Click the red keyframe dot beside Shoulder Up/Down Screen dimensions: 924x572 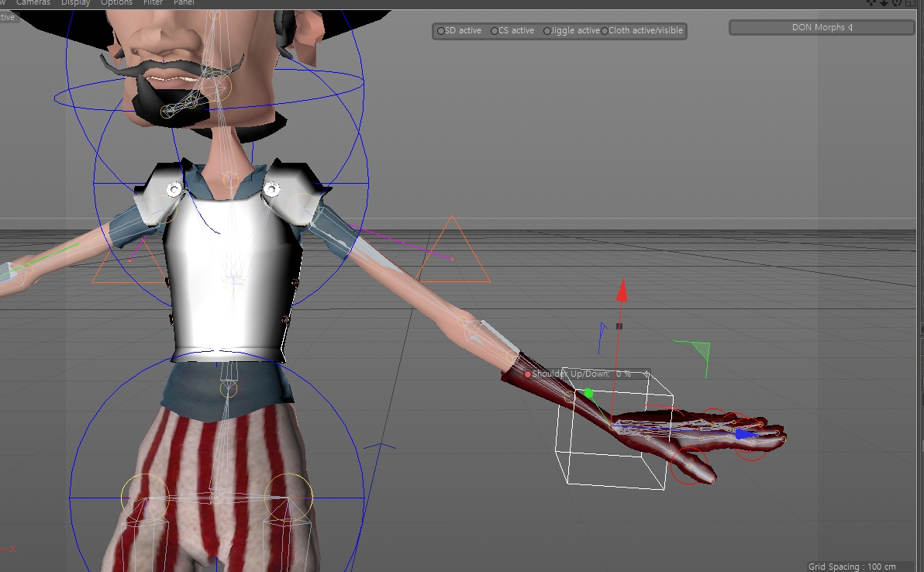(x=527, y=374)
